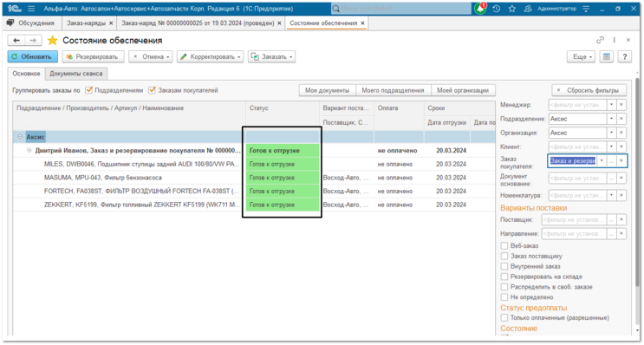Toggle favorite star next to Состояние обеспечения

pyautogui.click(x=53, y=40)
